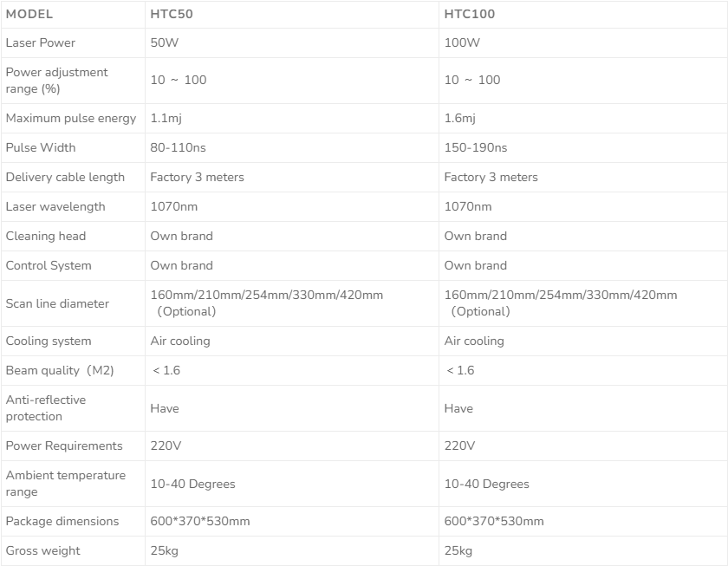The height and width of the screenshot is (566, 728).
Task: Select the Anti-reflective protection label
Action: 46,408
